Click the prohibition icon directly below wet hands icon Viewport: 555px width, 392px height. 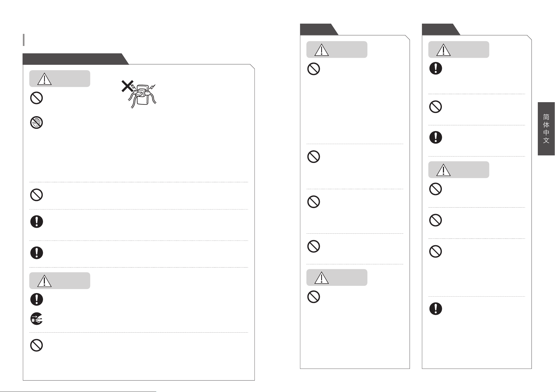(37, 195)
